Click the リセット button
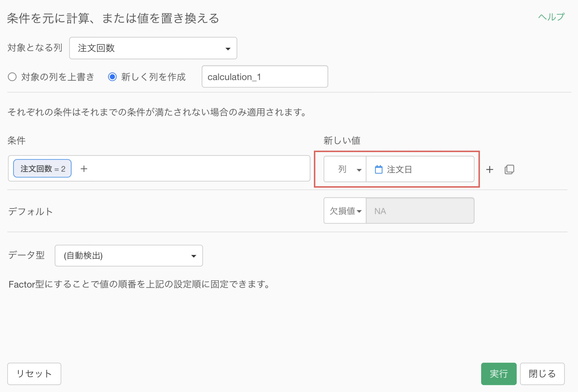 [34, 374]
